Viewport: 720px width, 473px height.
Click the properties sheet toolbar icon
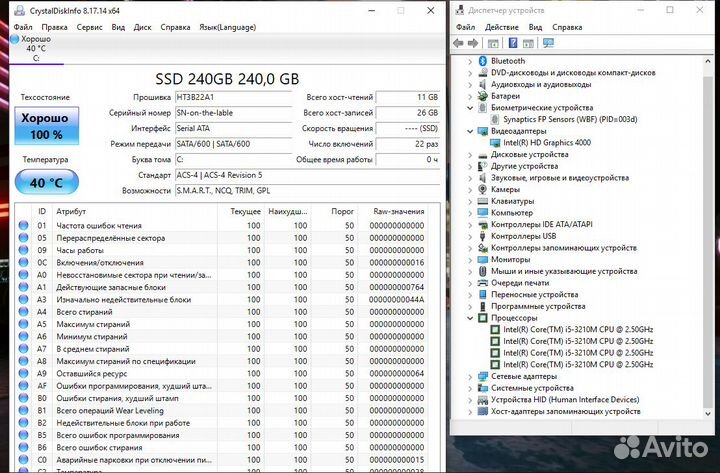tap(493, 43)
